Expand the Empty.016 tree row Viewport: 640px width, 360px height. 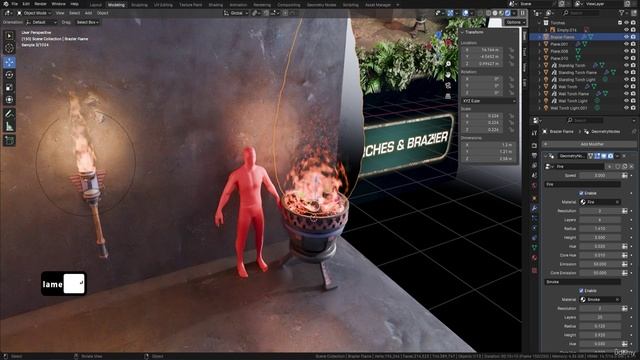546,30
